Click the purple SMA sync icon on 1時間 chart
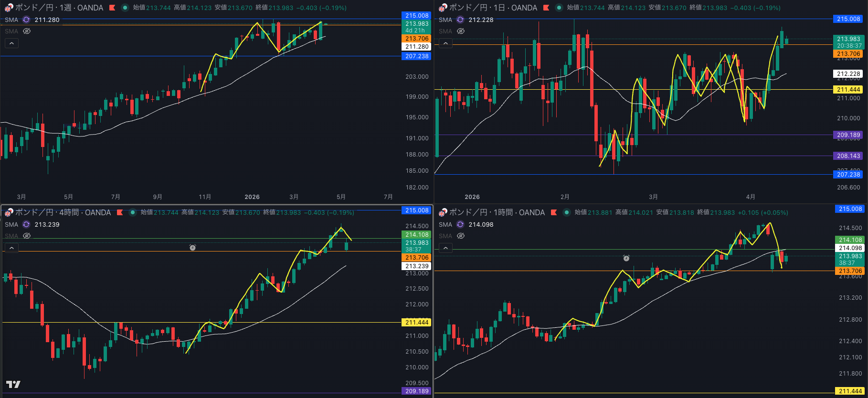 [460, 224]
